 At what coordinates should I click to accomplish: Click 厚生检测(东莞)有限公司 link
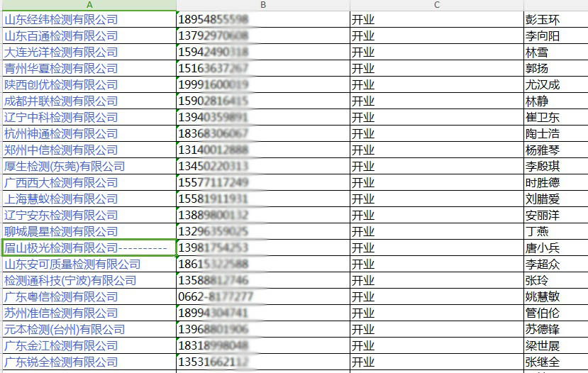[65, 167]
